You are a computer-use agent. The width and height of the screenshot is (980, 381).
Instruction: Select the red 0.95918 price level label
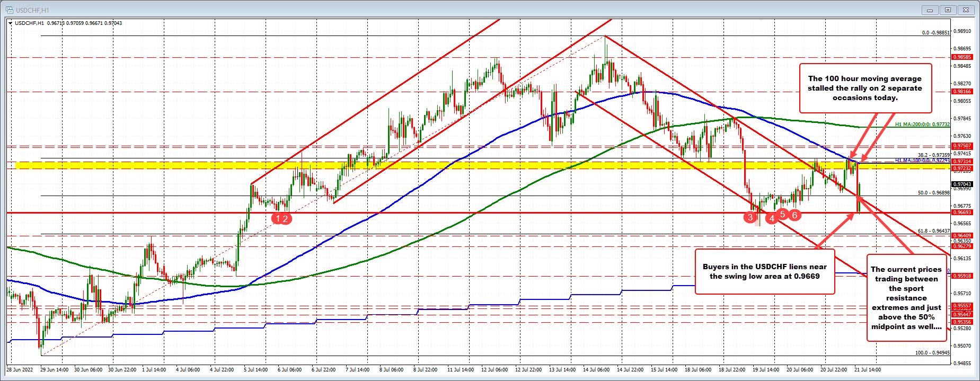962,276
